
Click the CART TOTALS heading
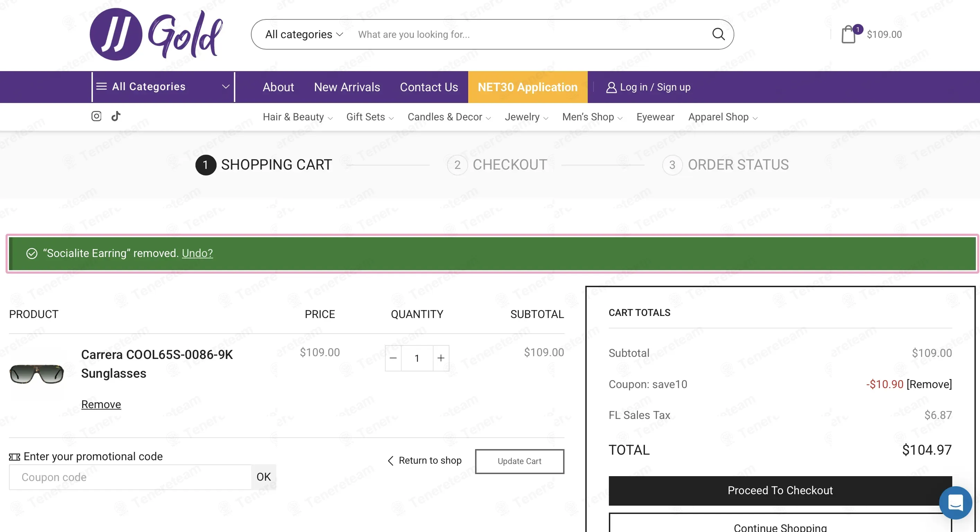(639, 313)
